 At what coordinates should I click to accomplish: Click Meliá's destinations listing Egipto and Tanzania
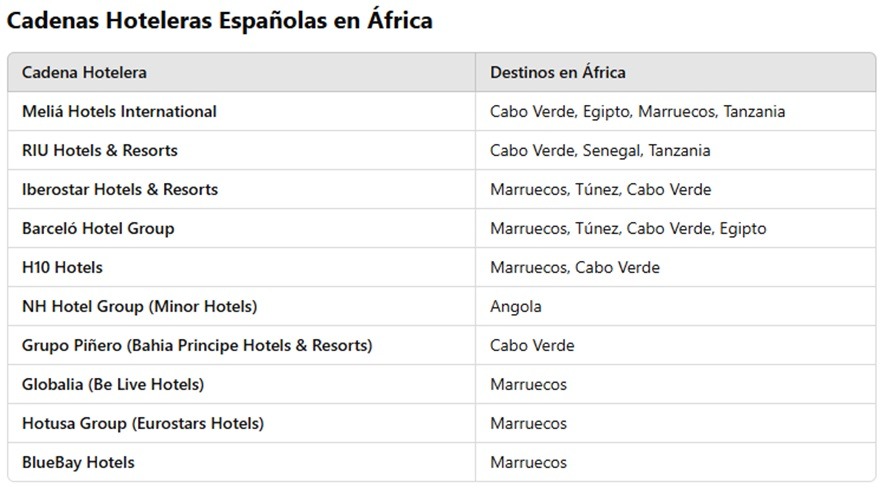(x=675, y=111)
